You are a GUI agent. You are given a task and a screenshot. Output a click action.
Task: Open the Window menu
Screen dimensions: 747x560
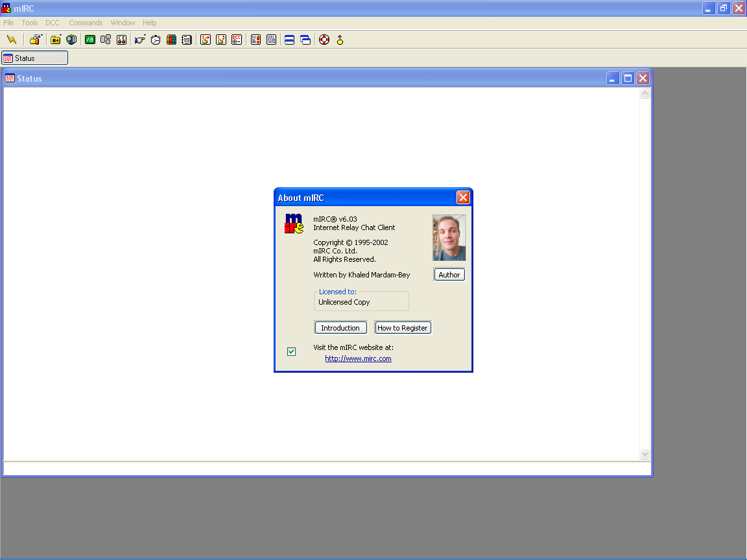tap(123, 23)
